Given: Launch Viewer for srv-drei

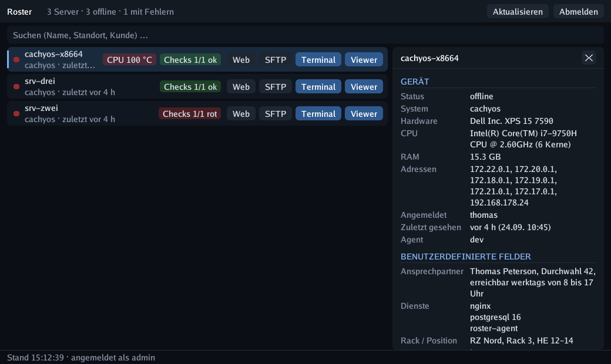Looking at the screenshot, I should click(364, 86).
